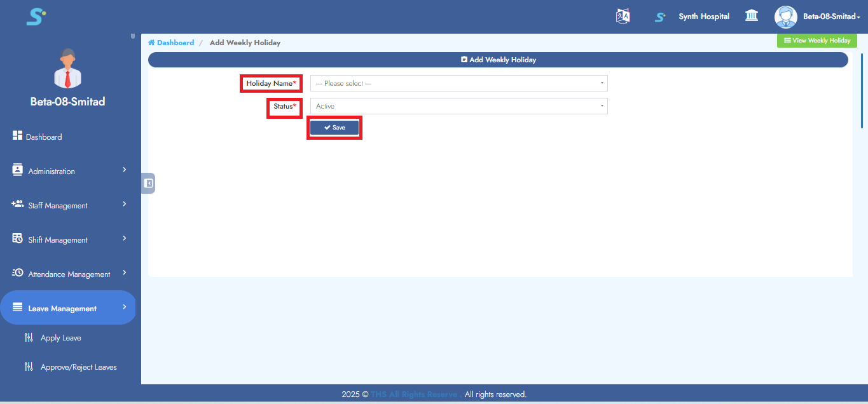Select Approve/Reject Leaves in sidebar
This screenshot has height=404, width=868.
[78, 367]
